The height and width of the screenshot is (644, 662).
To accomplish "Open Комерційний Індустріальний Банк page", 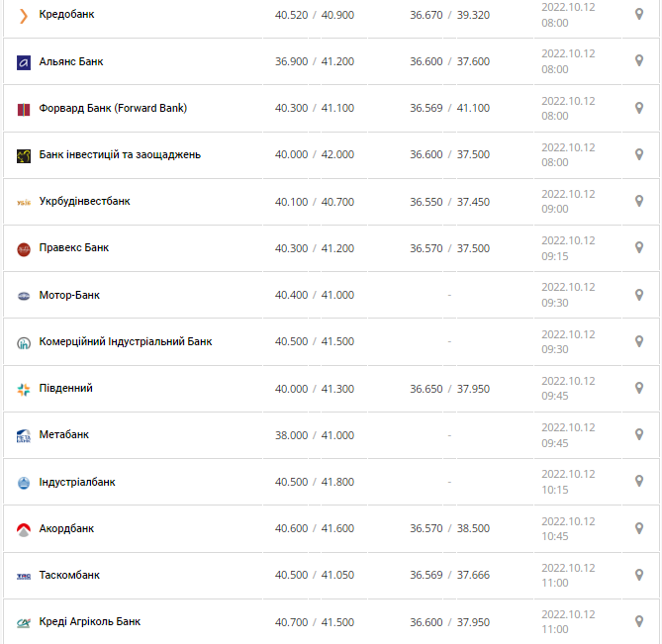I will click(x=126, y=341).
